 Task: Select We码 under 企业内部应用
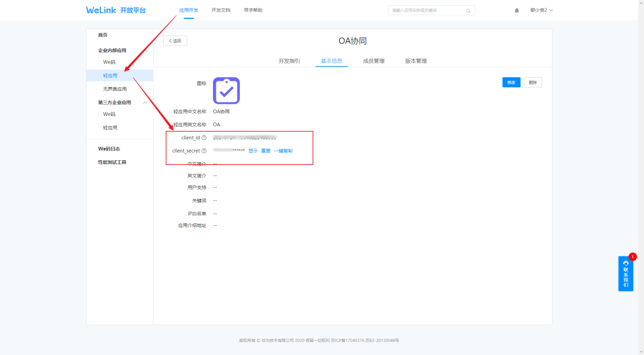tap(109, 62)
